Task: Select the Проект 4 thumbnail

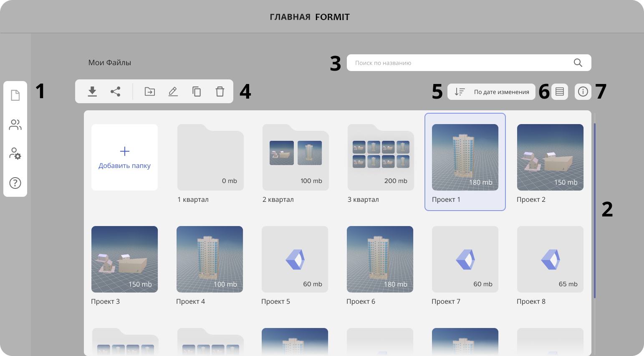Action: click(x=210, y=259)
